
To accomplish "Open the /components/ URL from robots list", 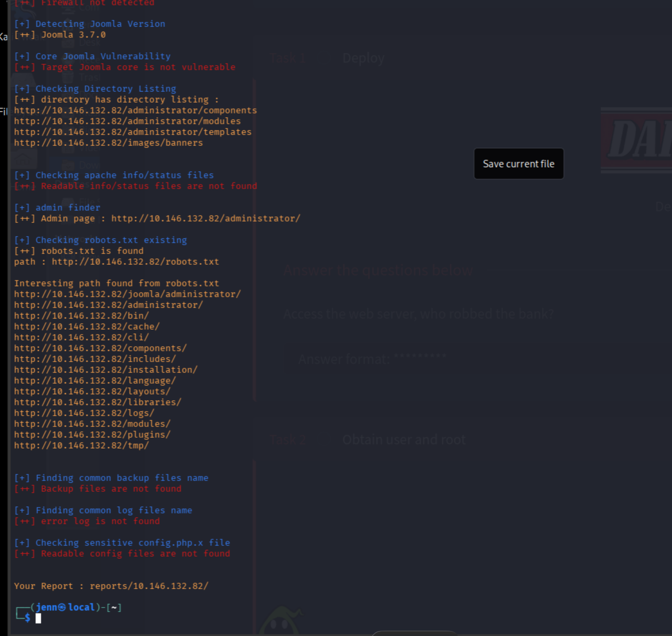I will (100, 348).
